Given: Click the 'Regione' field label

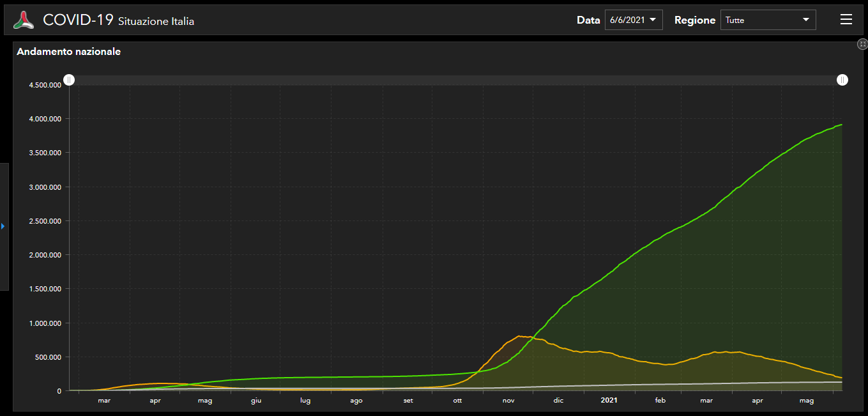Looking at the screenshot, I should [x=694, y=20].
